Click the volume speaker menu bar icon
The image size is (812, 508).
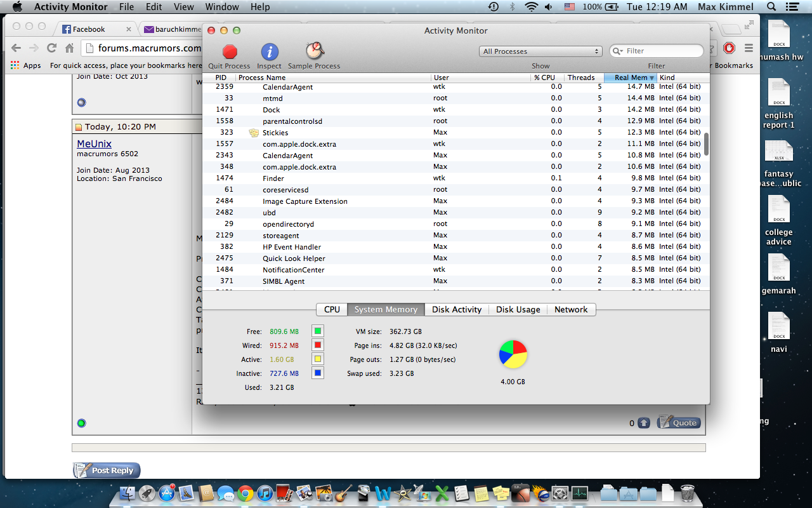point(548,7)
